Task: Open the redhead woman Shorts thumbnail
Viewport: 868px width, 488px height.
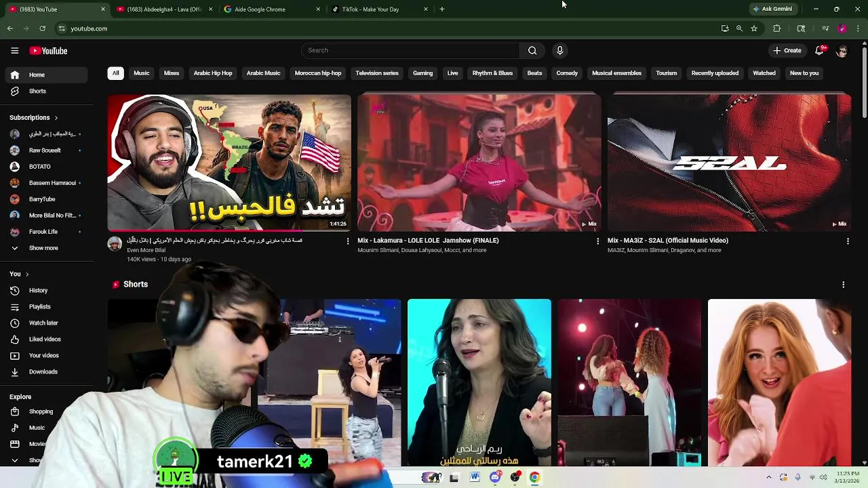Action: pos(779,383)
